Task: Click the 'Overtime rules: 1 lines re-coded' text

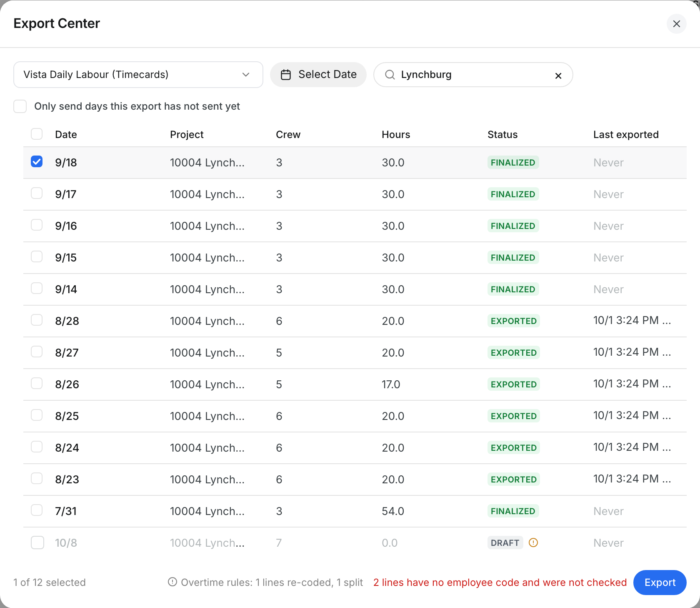Action: tap(272, 583)
